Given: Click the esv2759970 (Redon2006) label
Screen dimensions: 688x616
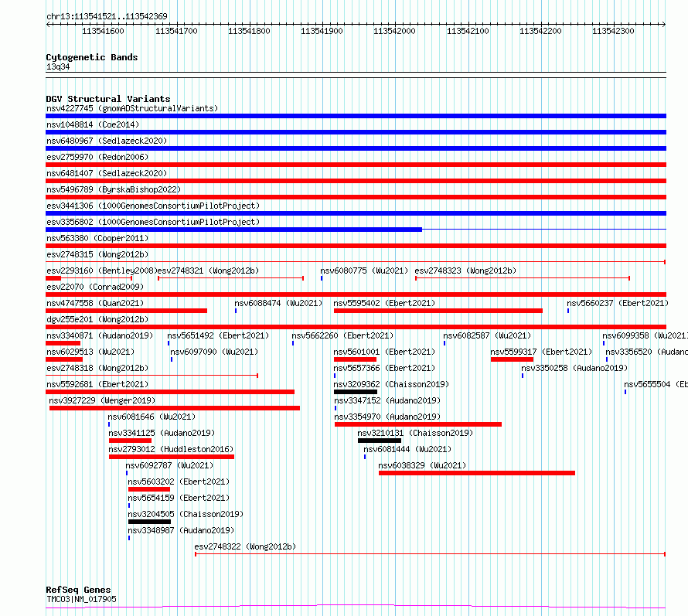Looking at the screenshot, I should (x=97, y=157).
